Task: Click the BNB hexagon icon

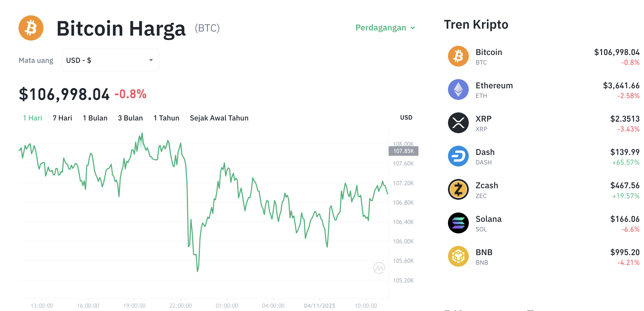Action: (458, 256)
